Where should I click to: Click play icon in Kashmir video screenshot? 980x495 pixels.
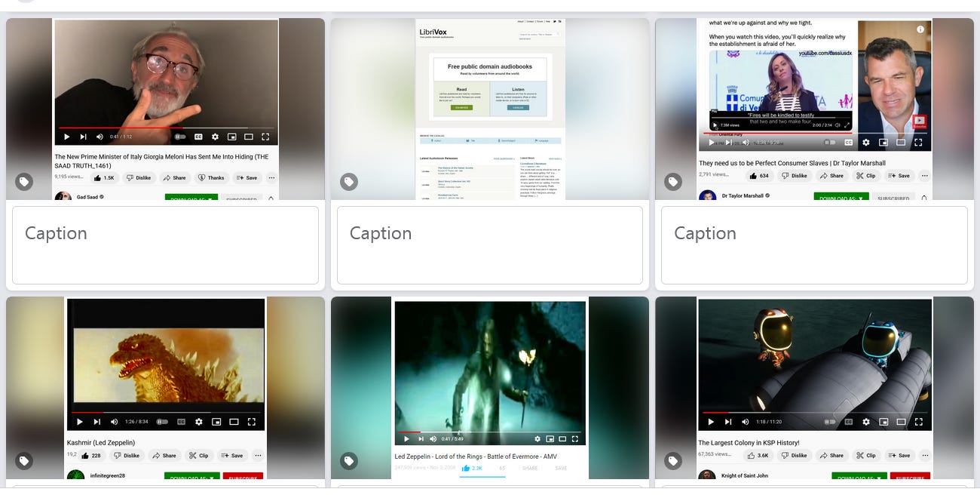(x=80, y=422)
